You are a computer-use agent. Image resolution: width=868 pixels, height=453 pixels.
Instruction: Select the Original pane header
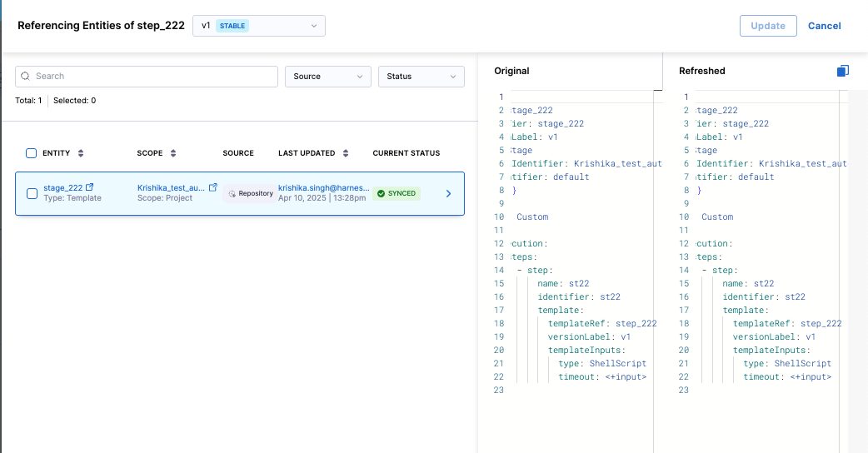point(511,71)
